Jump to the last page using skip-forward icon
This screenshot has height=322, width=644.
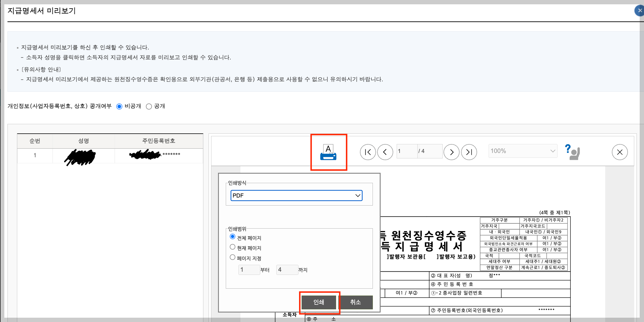pos(469,152)
